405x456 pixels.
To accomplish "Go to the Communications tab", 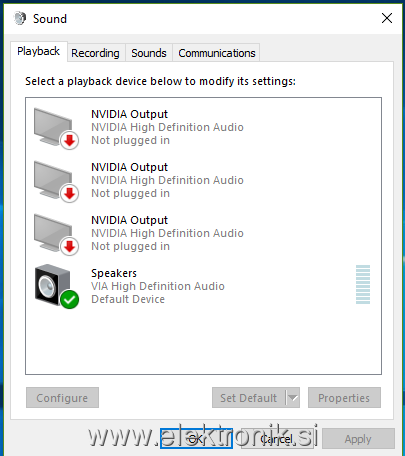I will pos(217,53).
